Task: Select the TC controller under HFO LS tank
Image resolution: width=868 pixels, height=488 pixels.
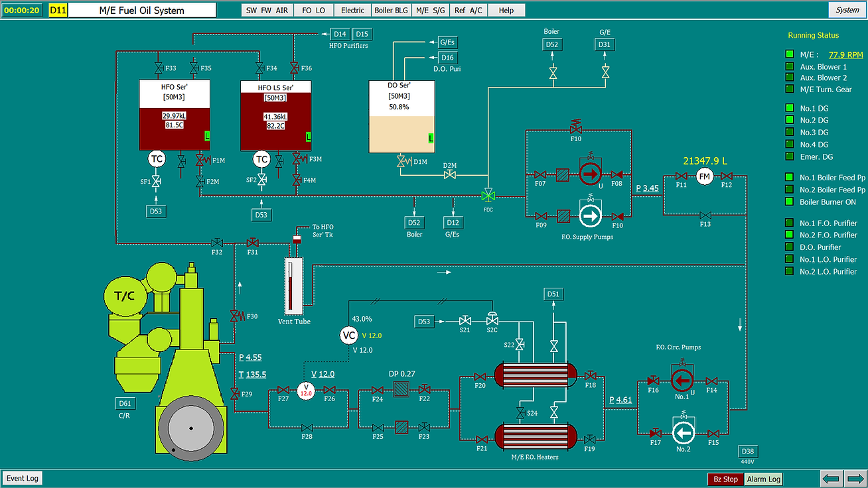Action: point(262,159)
